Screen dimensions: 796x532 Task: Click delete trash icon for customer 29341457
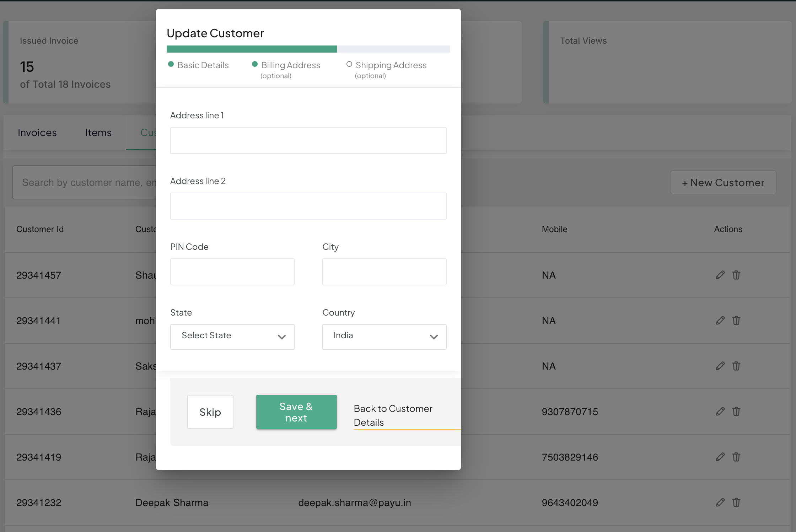736,275
